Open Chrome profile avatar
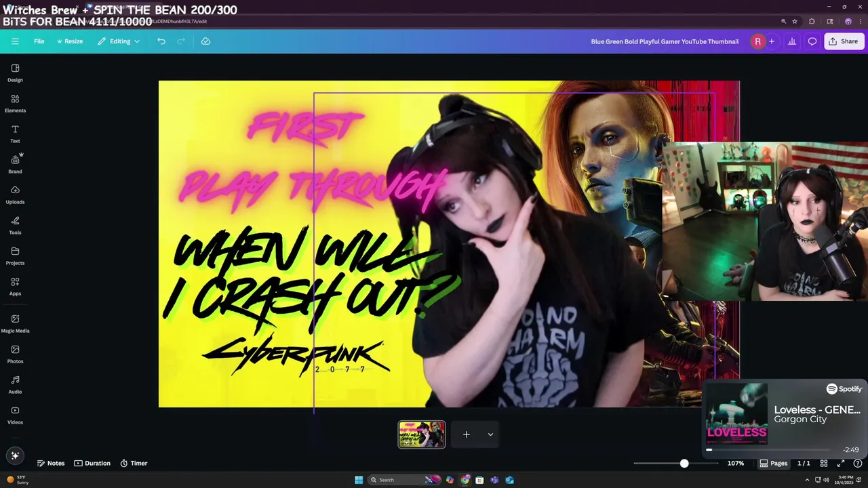The height and width of the screenshot is (488, 868). (x=848, y=21)
